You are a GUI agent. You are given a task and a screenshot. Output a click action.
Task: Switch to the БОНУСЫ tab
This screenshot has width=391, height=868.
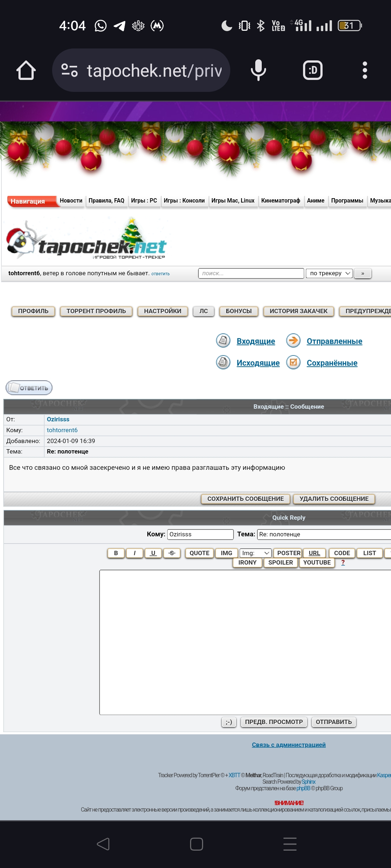[239, 311]
